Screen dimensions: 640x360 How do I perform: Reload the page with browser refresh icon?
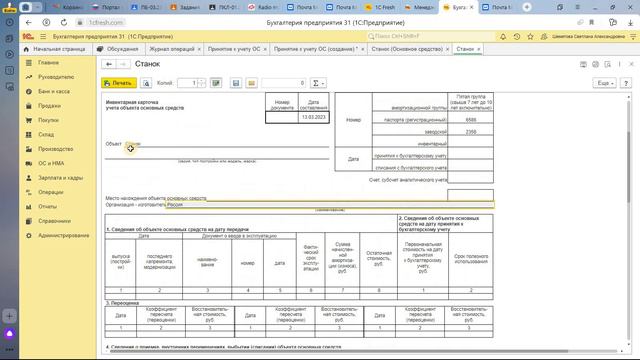point(64,22)
